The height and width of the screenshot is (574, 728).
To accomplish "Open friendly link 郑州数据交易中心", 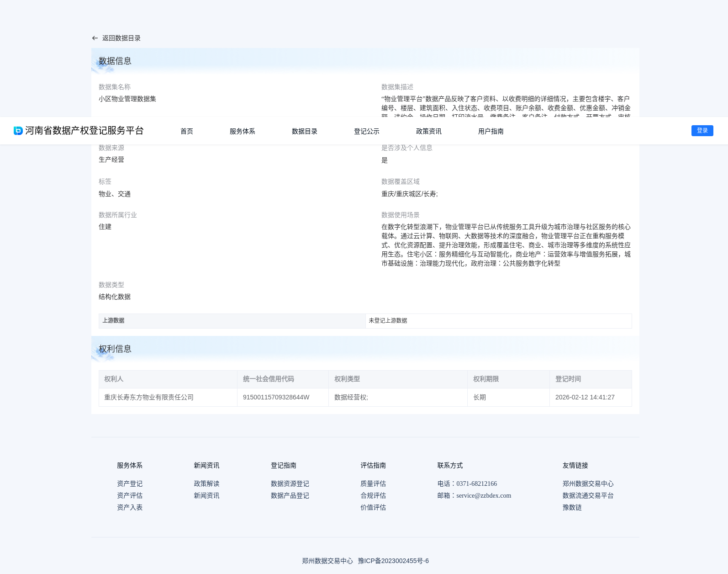I will pyautogui.click(x=588, y=484).
